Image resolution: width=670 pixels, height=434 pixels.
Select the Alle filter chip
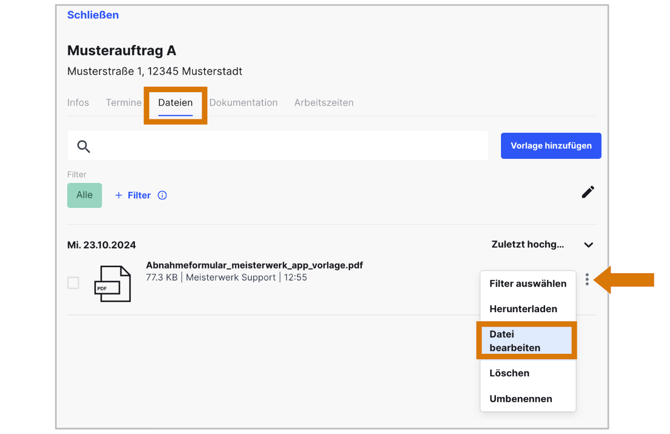pyautogui.click(x=84, y=195)
